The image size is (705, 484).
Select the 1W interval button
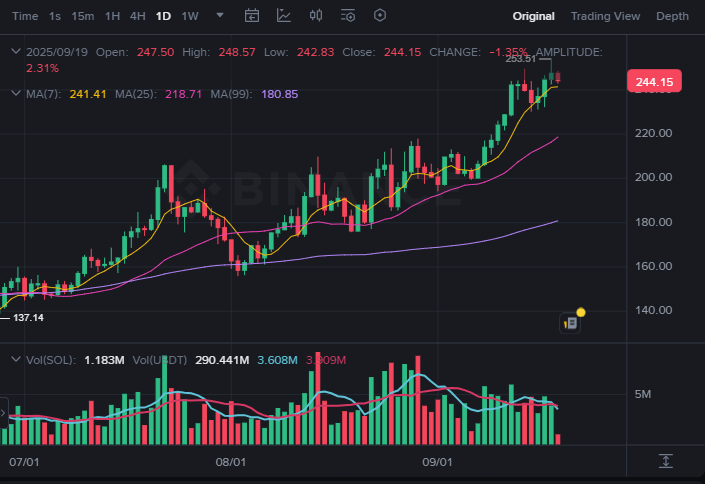(190, 16)
